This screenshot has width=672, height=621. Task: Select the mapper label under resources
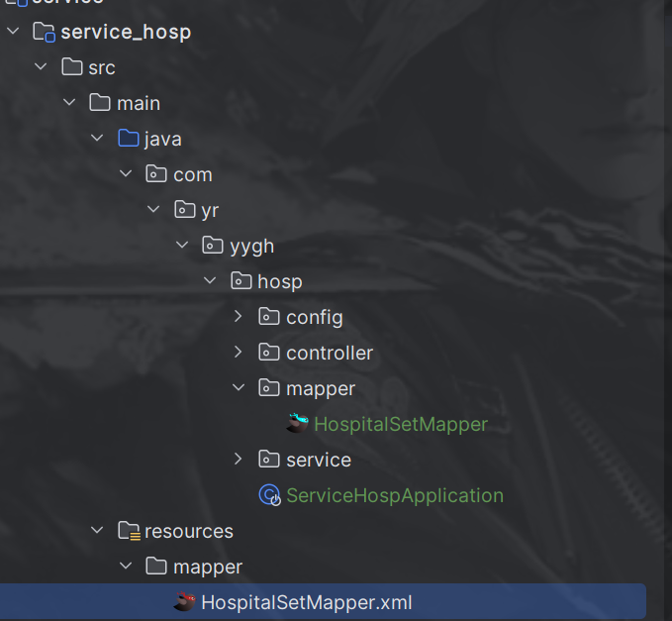coord(208,568)
